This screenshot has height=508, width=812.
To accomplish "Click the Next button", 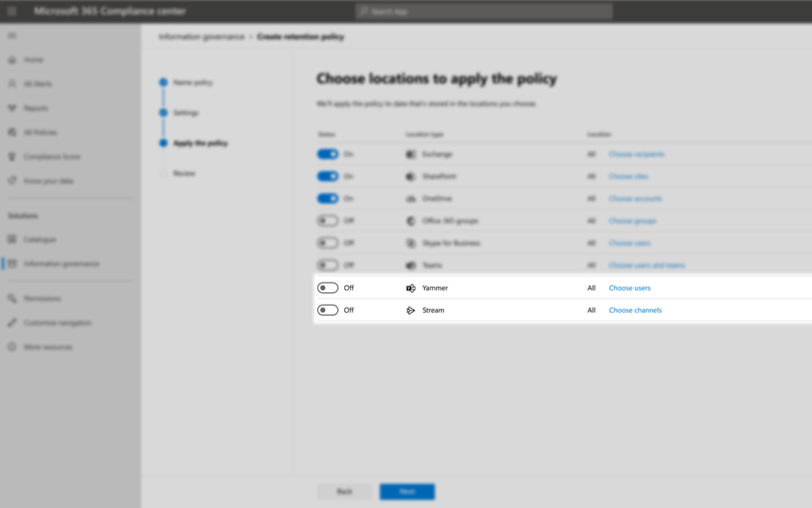I will click(x=407, y=491).
